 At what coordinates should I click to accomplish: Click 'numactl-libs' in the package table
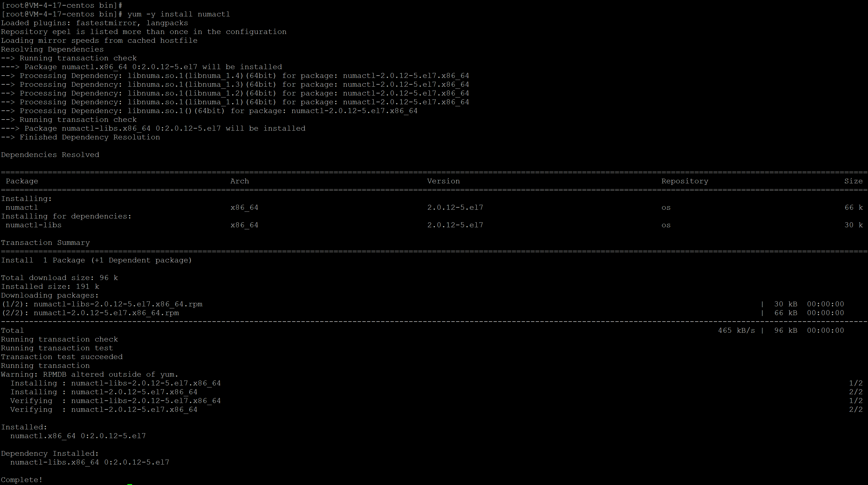tap(34, 225)
